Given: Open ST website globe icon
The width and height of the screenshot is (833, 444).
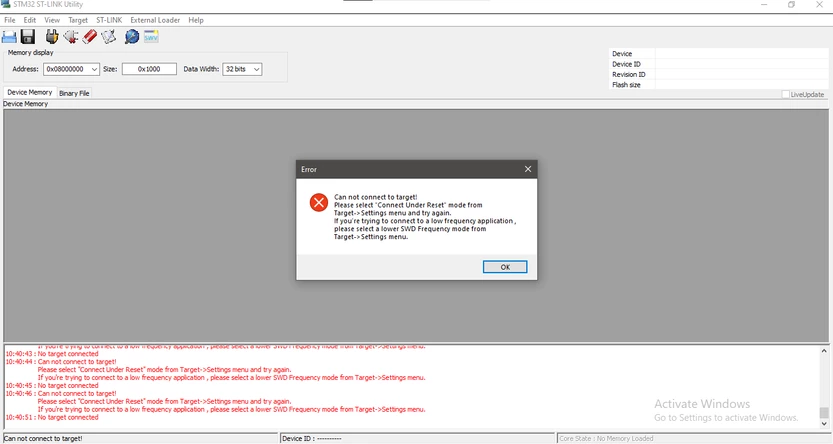Looking at the screenshot, I should pos(132,37).
